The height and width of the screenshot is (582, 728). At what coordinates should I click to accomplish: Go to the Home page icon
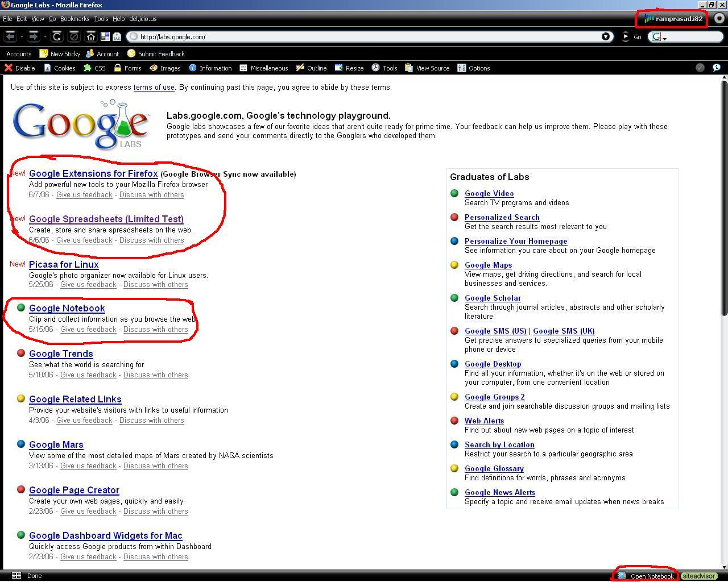tap(90, 36)
